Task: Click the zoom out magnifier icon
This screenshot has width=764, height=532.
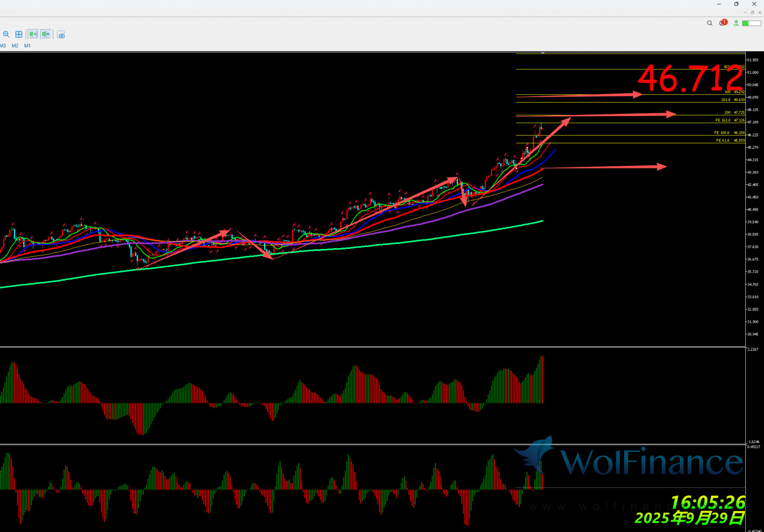Action: (6, 35)
